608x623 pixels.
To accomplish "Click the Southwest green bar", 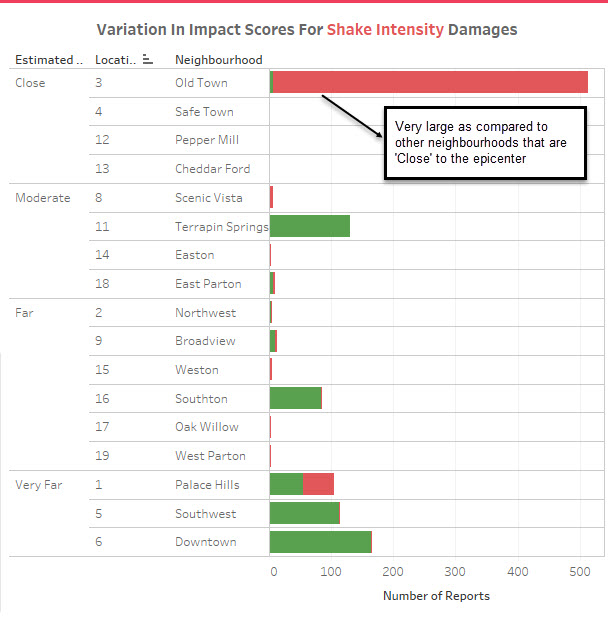I will (304, 513).
